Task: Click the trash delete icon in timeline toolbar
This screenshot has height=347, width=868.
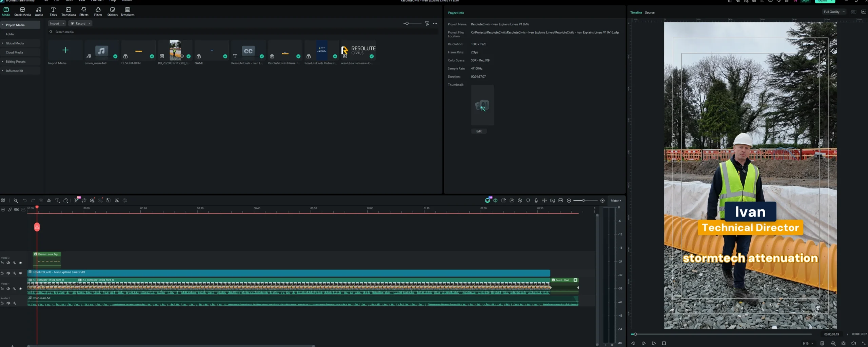Action: point(41,201)
